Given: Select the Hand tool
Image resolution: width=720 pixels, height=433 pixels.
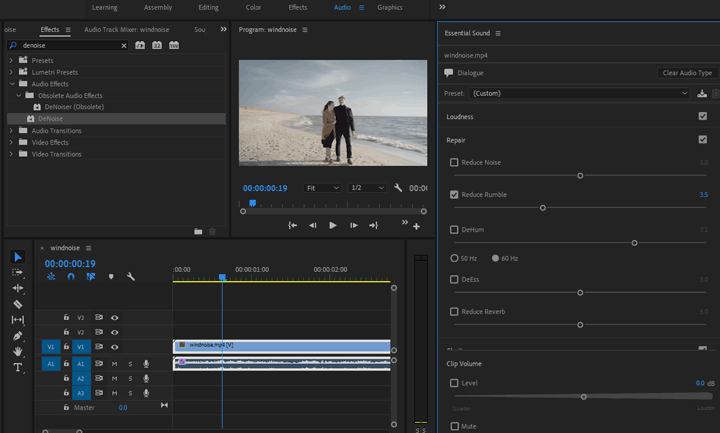Looking at the screenshot, I should click(x=18, y=351).
